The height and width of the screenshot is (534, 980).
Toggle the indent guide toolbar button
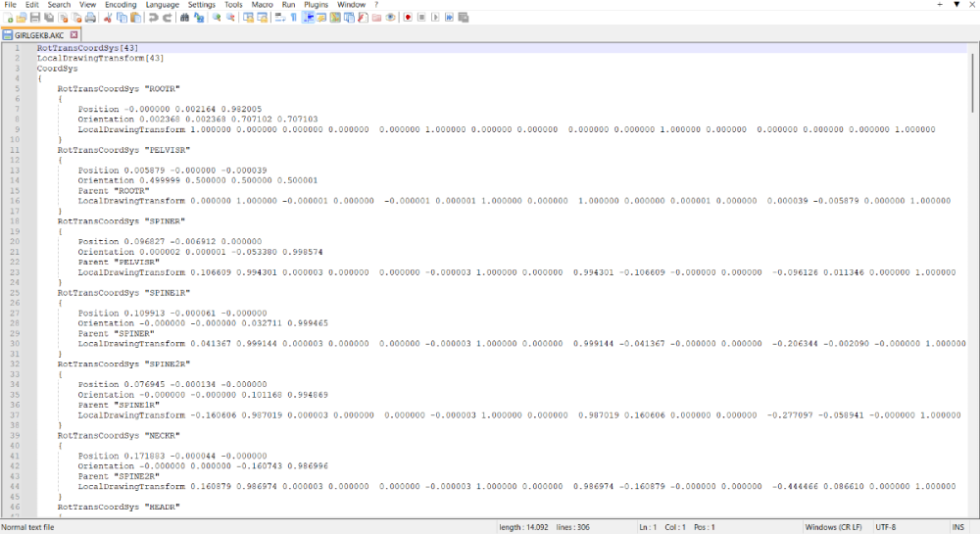pyautogui.click(x=308, y=18)
